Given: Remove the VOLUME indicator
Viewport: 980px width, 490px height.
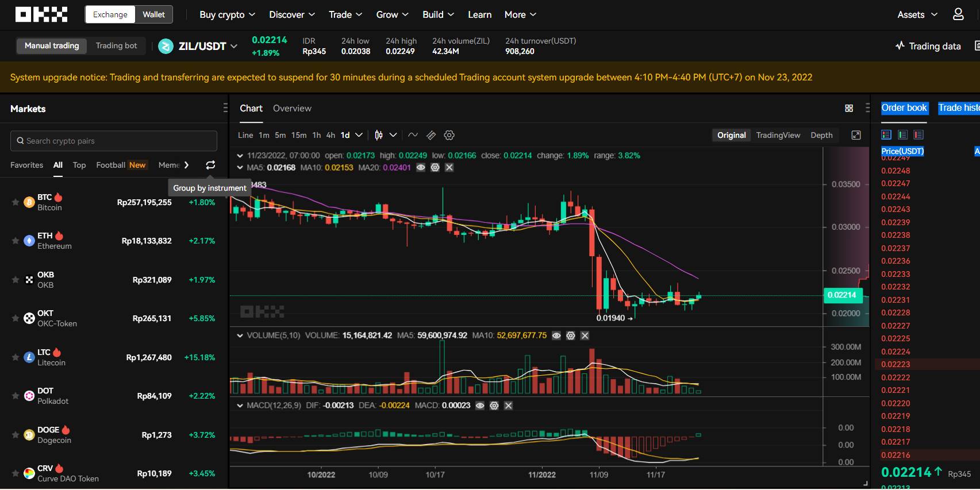Looking at the screenshot, I should pos(585,335).
